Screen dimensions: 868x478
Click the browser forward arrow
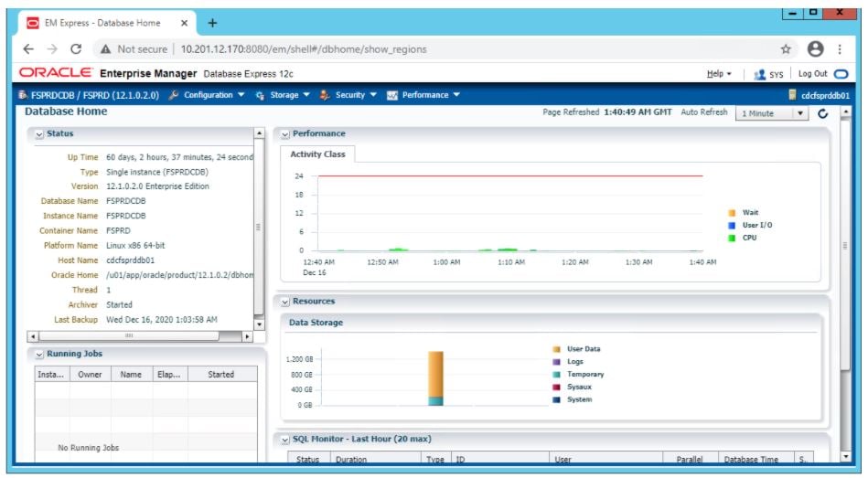coord(52,49)
